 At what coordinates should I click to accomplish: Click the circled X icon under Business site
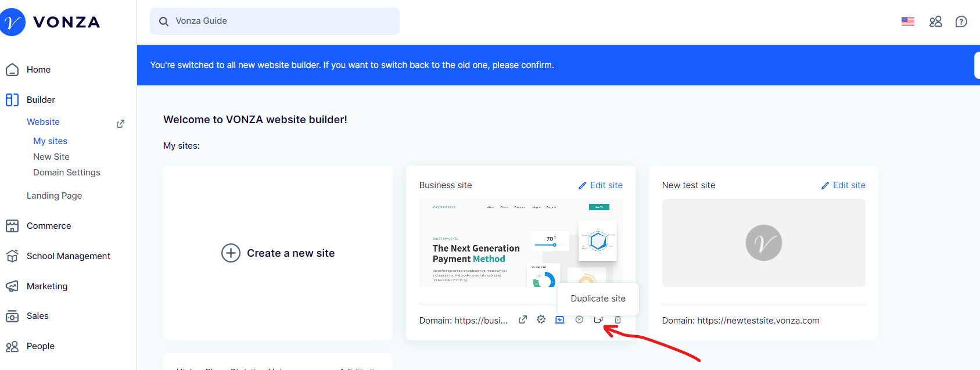coord(579,319)
